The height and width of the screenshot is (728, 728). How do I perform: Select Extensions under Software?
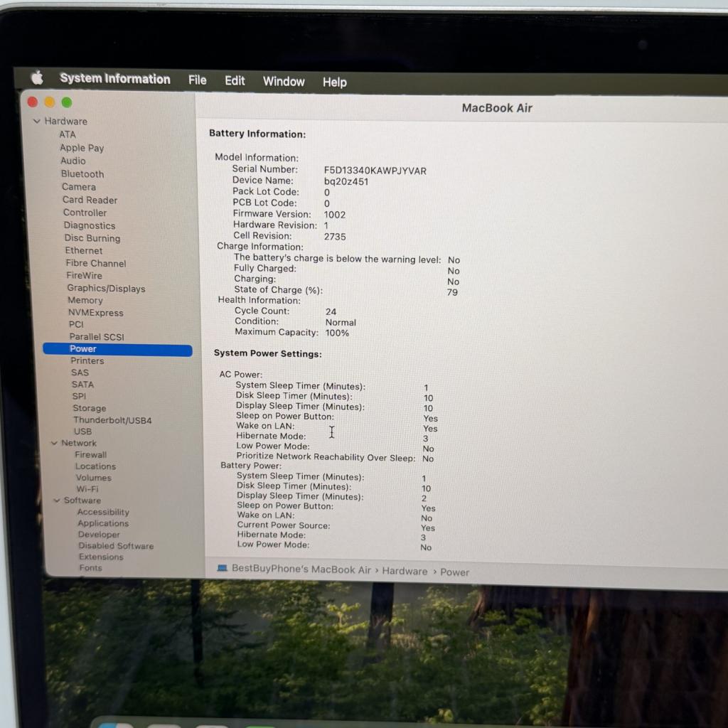tap(101, 557)
